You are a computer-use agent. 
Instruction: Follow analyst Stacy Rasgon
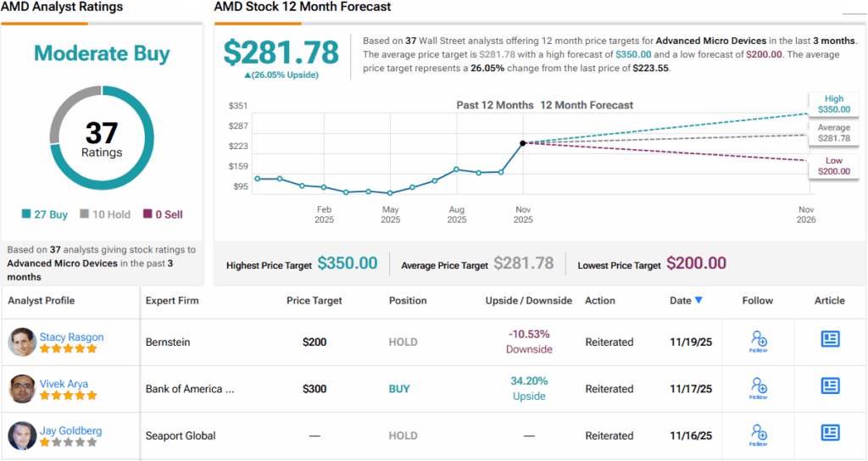[x=759, y=342]
